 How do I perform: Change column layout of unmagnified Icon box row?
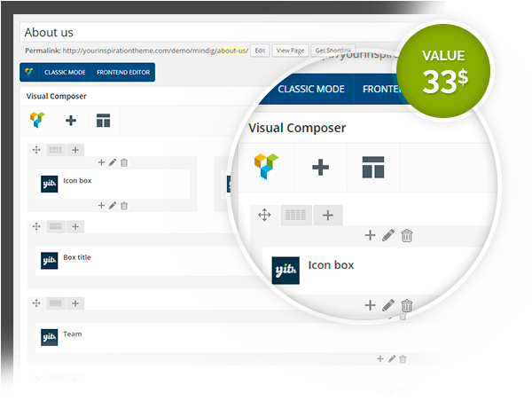[x=55, y=150]
